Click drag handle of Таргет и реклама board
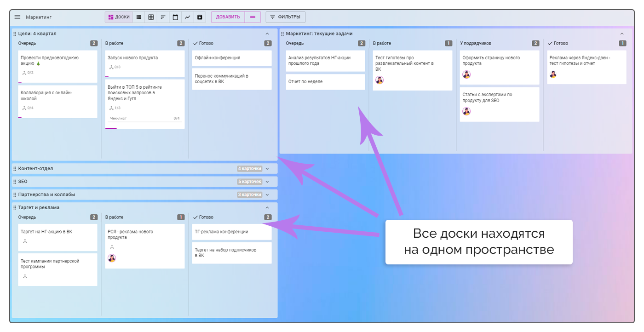Screen dimensions: 644x332 tap(15, 207)
